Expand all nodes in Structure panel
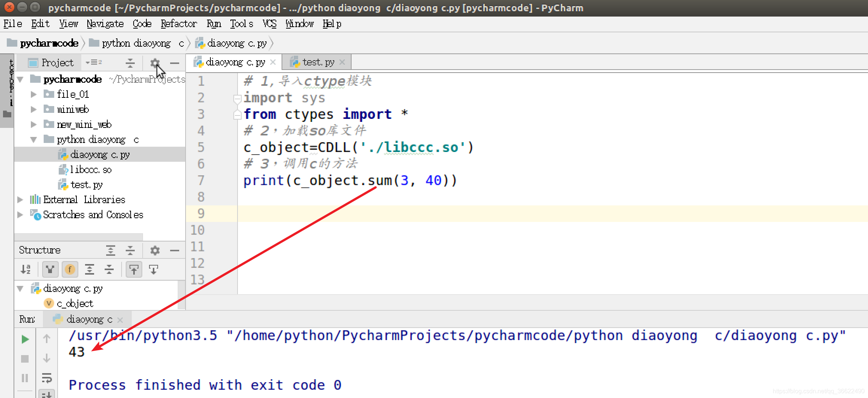Viewport: 868px width, 398px height. click(x=90, y=269)
